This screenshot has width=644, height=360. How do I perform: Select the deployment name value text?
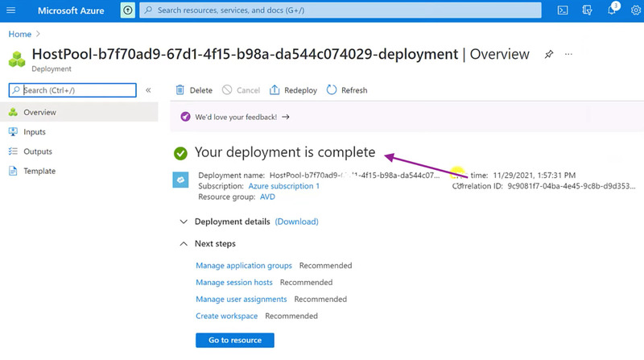coord(354,176)
